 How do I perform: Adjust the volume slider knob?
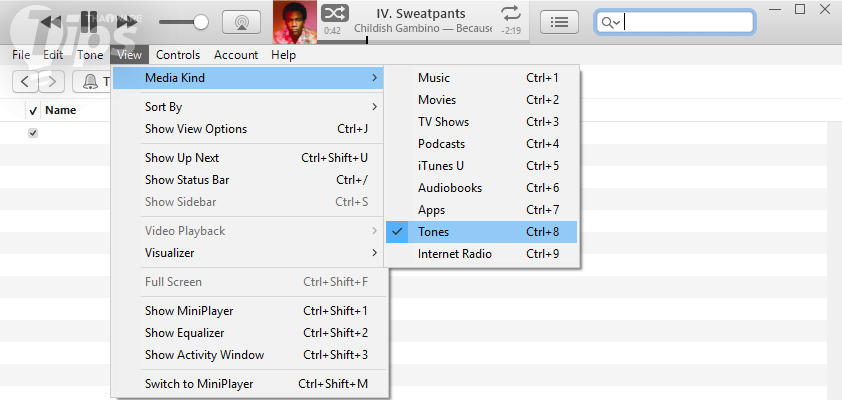coord(201,21)
